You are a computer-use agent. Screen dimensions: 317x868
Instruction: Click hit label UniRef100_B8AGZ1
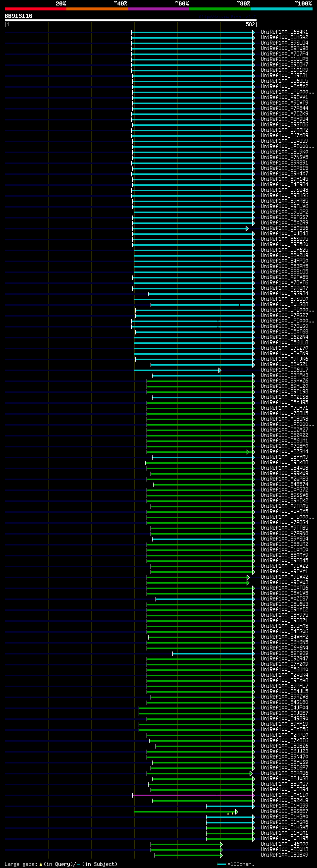pyautogui.click(x=284, y=365)
